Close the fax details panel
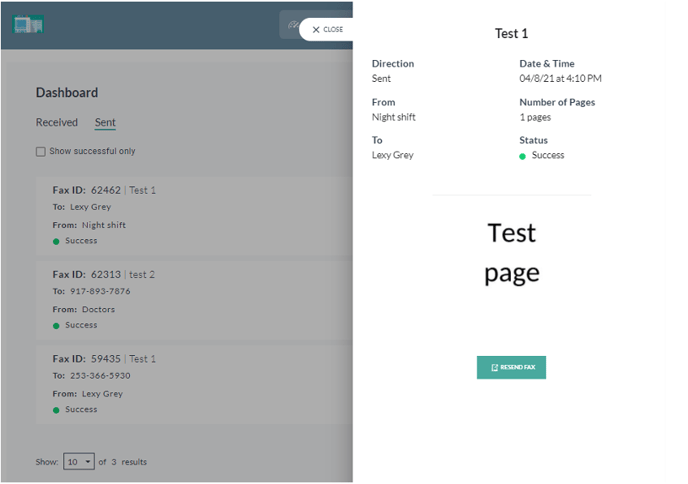 tap(327, 30)
